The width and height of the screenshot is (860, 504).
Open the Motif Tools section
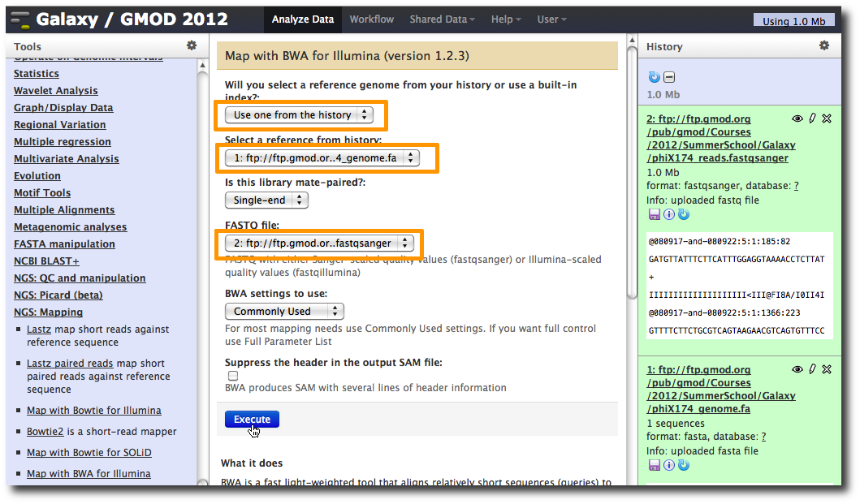pos(42,192)
